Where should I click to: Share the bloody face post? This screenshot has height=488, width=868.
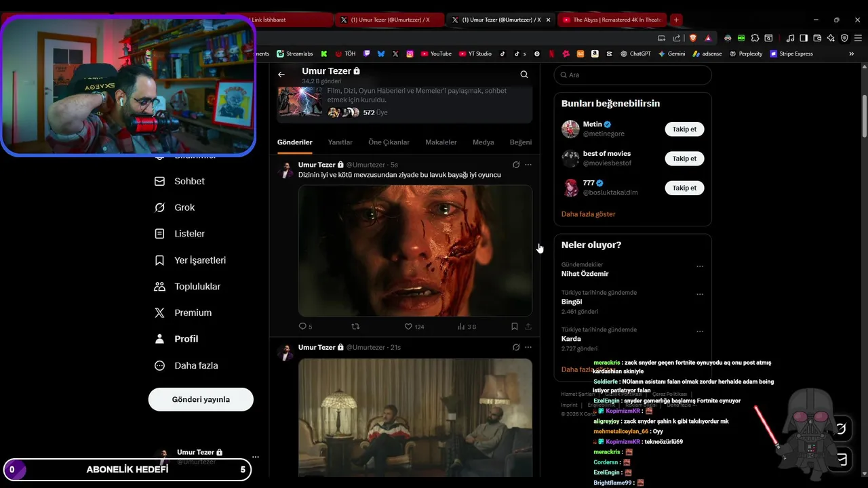click(528, 327)
